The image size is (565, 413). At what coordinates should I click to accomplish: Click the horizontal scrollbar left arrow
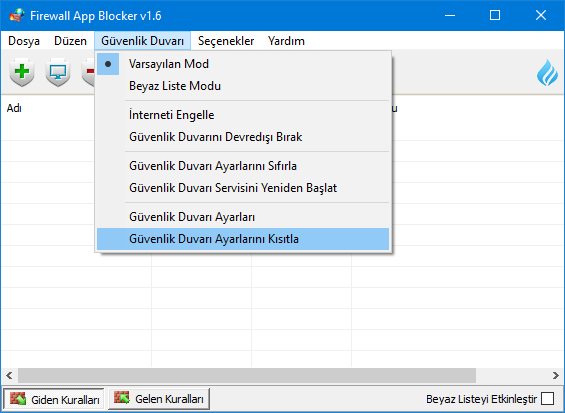click(9, 376)
